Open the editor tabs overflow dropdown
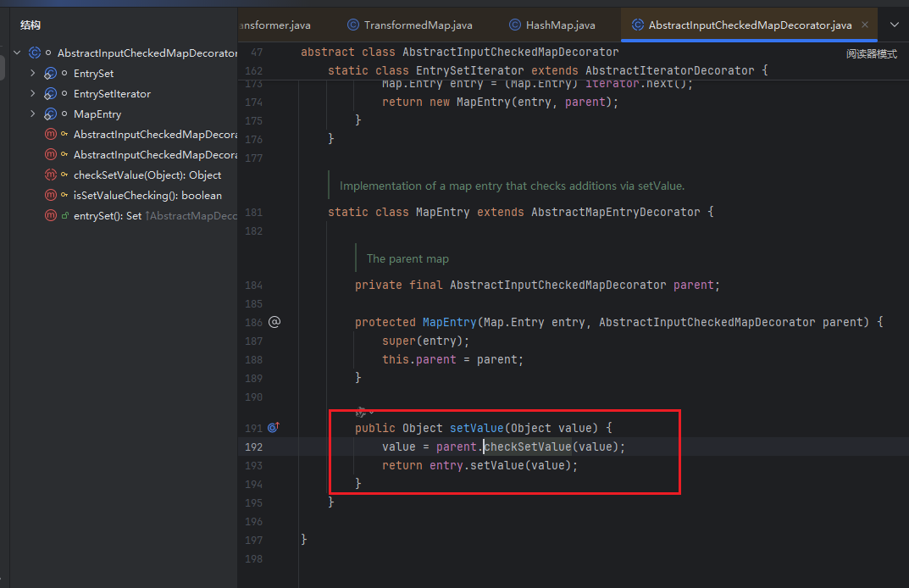 click(894, 25)
